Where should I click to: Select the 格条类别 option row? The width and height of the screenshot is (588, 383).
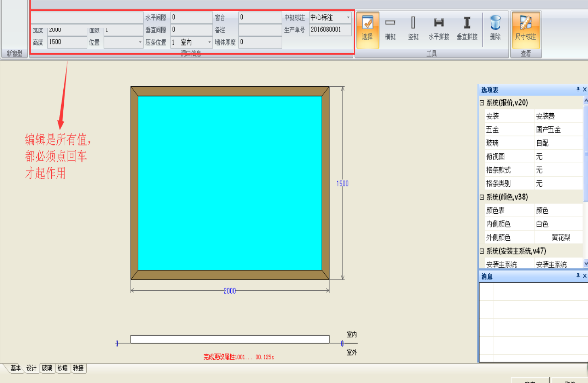pos(534,183)
